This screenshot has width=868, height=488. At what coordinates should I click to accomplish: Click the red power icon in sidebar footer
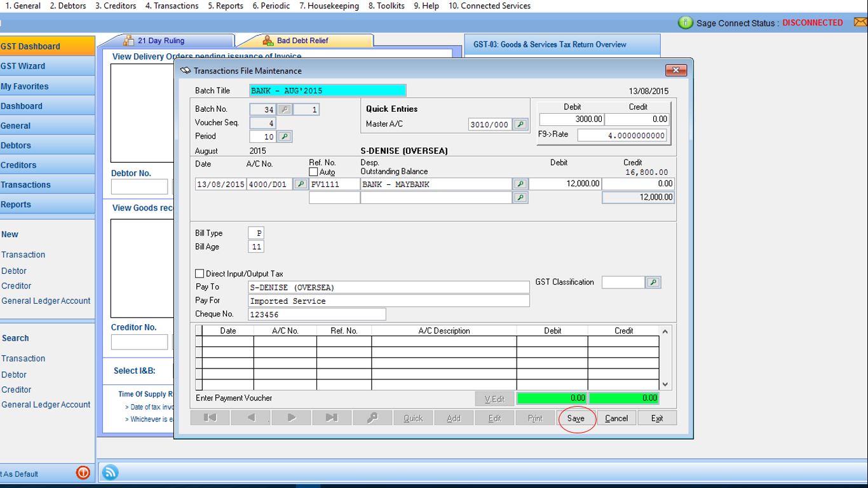(83, 473)
